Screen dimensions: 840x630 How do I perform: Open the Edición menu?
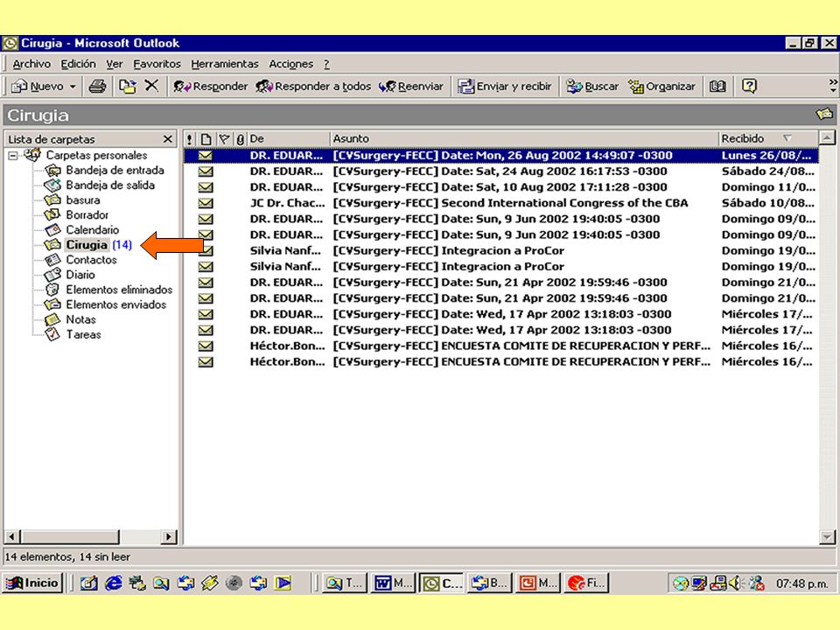point(78,64)
